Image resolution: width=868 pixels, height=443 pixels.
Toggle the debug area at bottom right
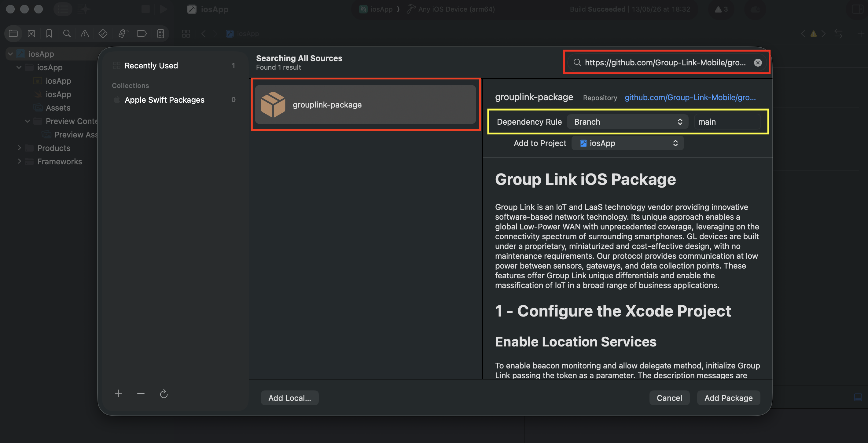coord(858,397)
